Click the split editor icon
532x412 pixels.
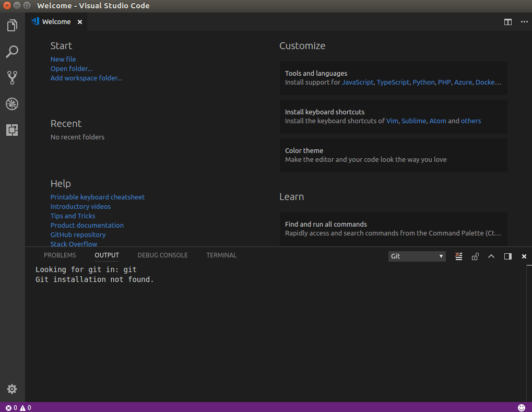[x=507, y=22]
